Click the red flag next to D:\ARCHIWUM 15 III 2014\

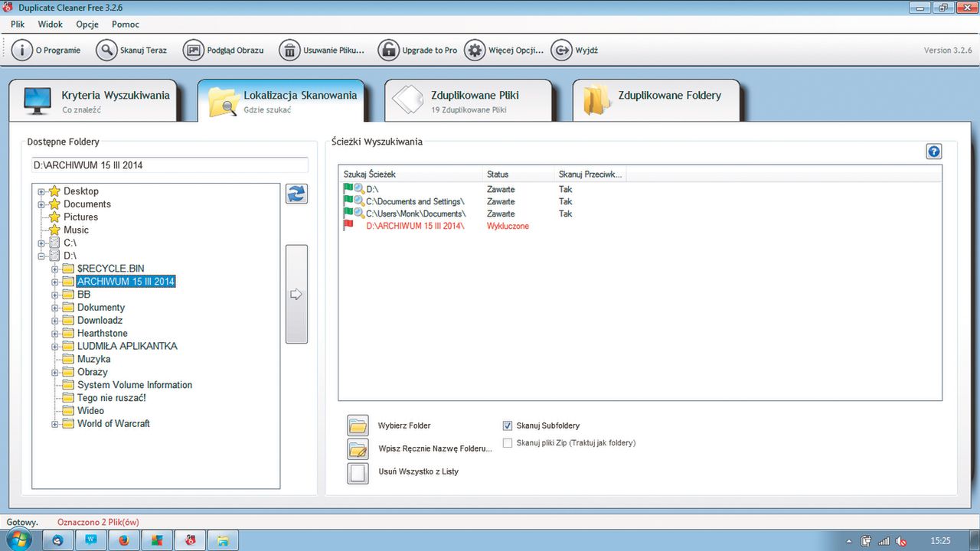(348, 226)
